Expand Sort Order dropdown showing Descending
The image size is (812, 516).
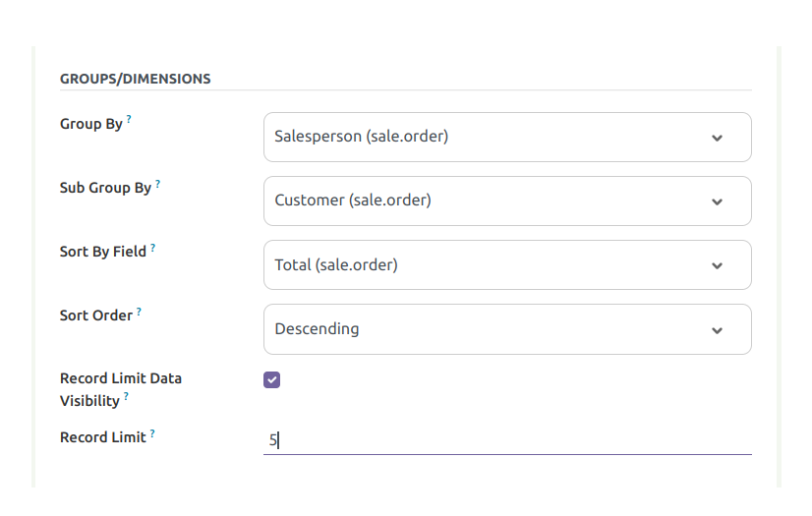[492, 329]
